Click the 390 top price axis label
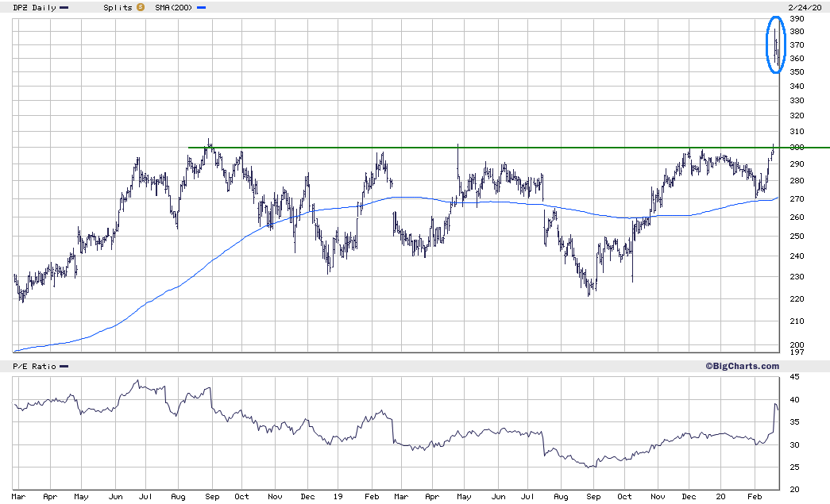Image resolution: width=830 pixels, height=504 pixels. point(797,18)
